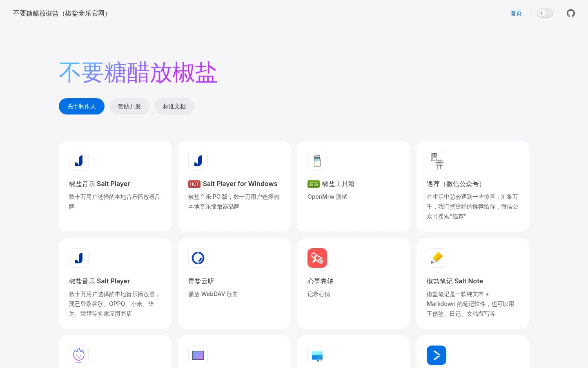Click 遇荐 description about 微信公众号搜索

pyautogui.click(x=472, y=206)
